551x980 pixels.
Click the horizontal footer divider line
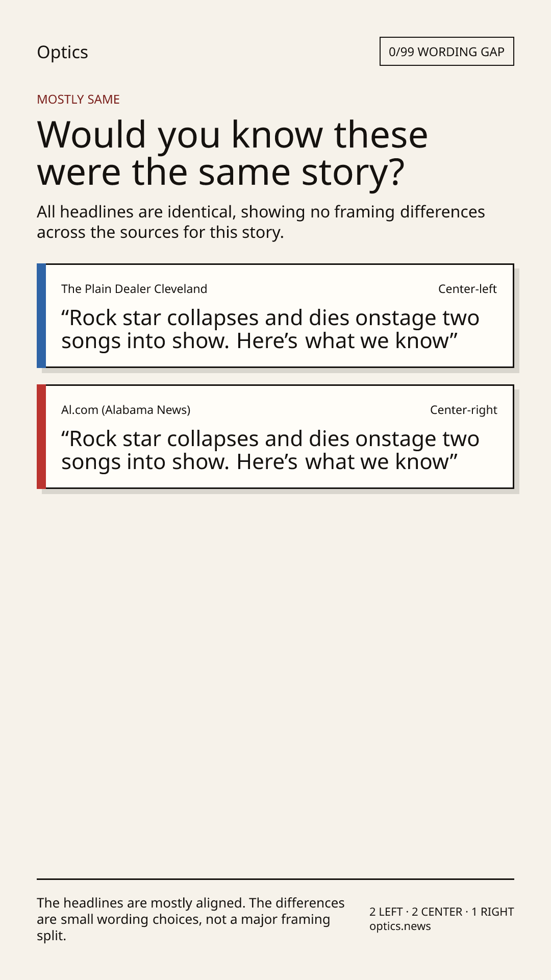[x=275, y=879]
